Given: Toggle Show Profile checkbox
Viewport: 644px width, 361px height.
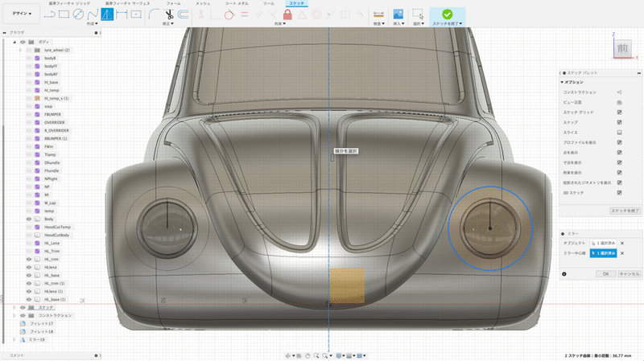Looking at the screenshot, I should pos(619,142).
